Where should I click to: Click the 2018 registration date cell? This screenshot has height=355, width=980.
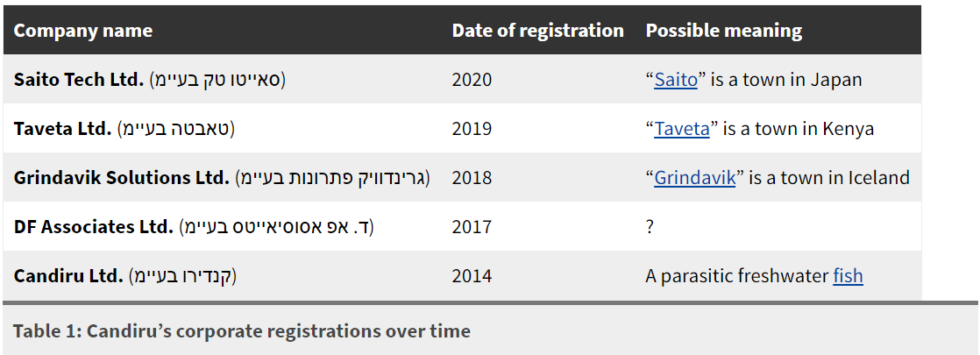pos(472,178)
